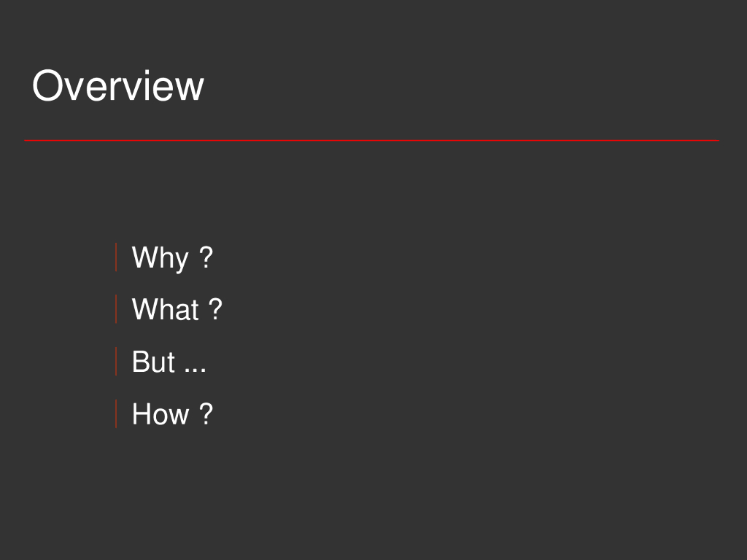Click the red horizontal divider line
Screen dimensions: 747x560
tap(371, 140)
